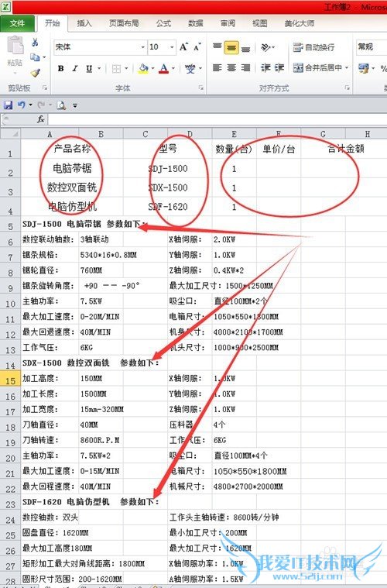Select column H header
Viewport: 387px width, 588px height.
366,134
